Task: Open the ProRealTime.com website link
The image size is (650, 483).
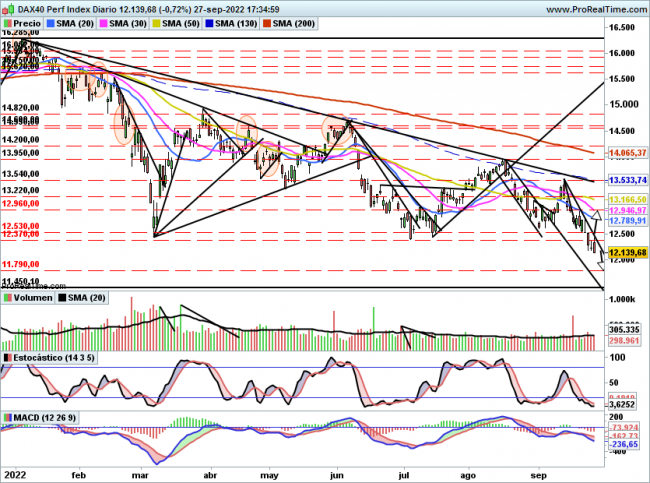Action: pyautogui.click(x=591, y=7)
